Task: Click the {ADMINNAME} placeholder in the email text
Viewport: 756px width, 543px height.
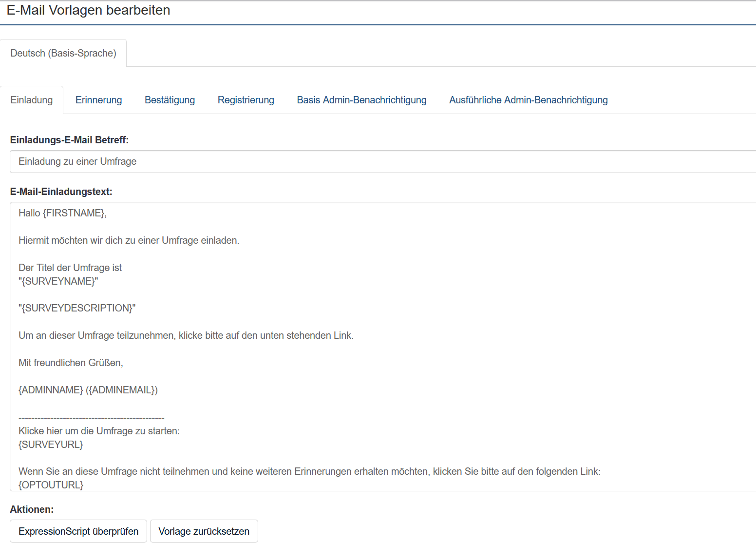Action: (x=51, y=390)
